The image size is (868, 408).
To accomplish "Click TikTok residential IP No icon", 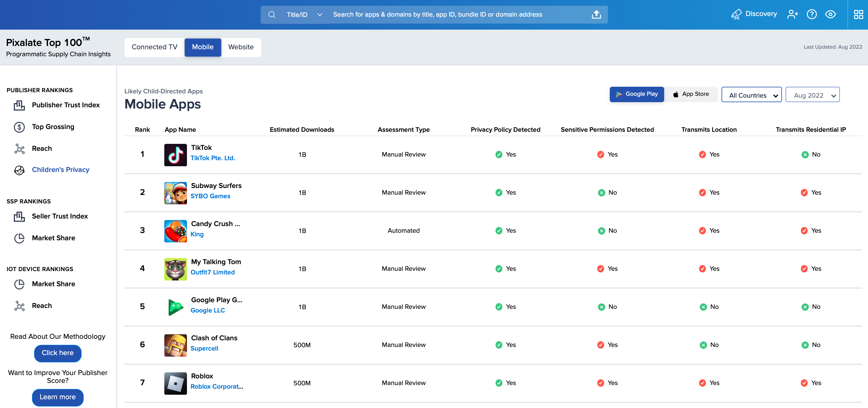I will point(805,154).
